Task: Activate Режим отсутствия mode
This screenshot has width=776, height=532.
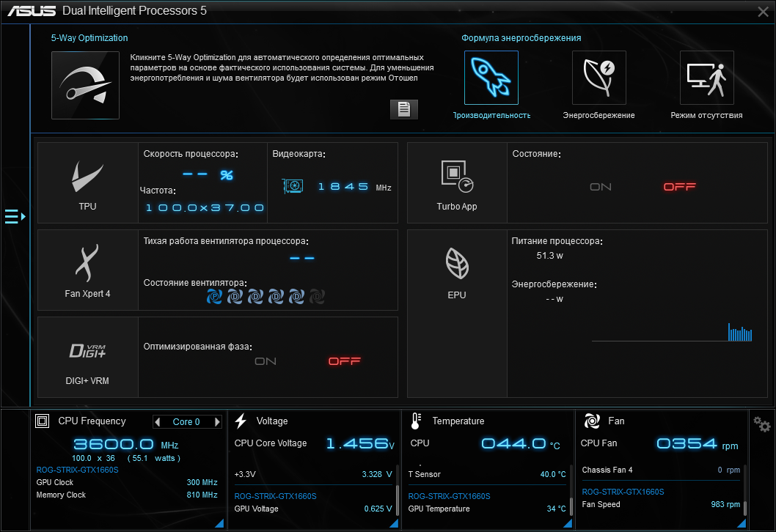Action: point(706,77)
